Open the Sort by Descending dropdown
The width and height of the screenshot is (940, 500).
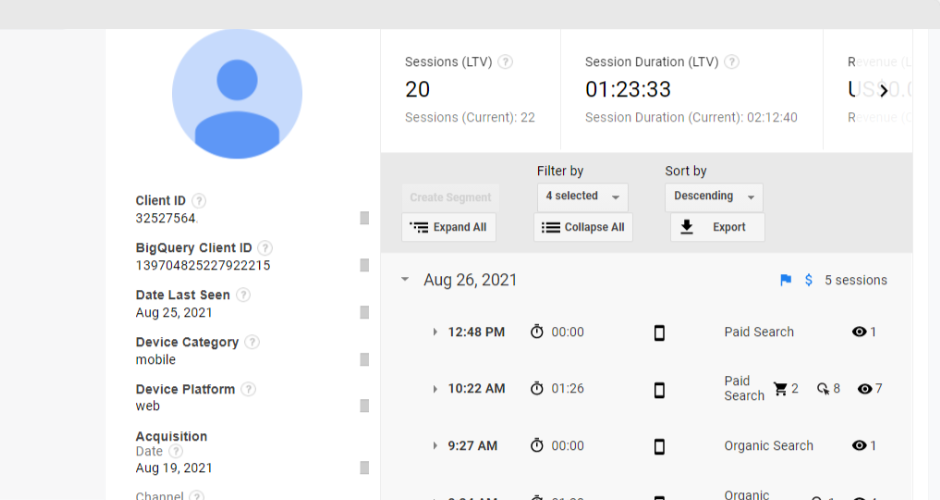(x=713, y=197)
